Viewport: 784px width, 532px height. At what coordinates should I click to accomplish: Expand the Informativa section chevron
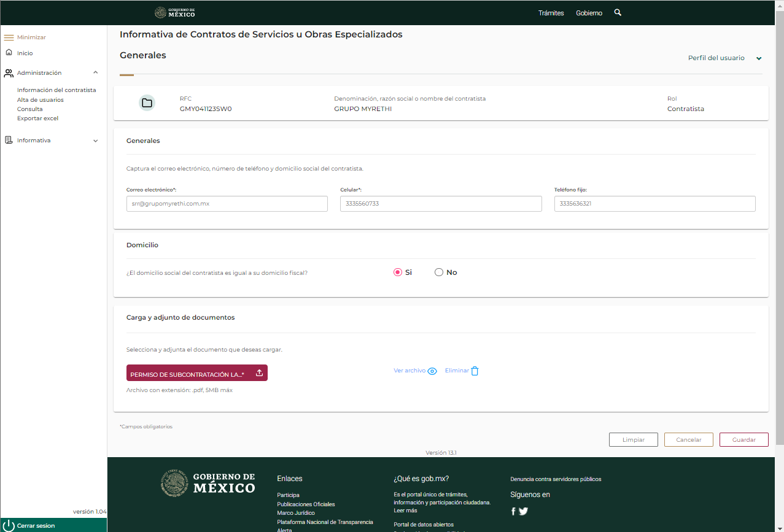(95, 140)
